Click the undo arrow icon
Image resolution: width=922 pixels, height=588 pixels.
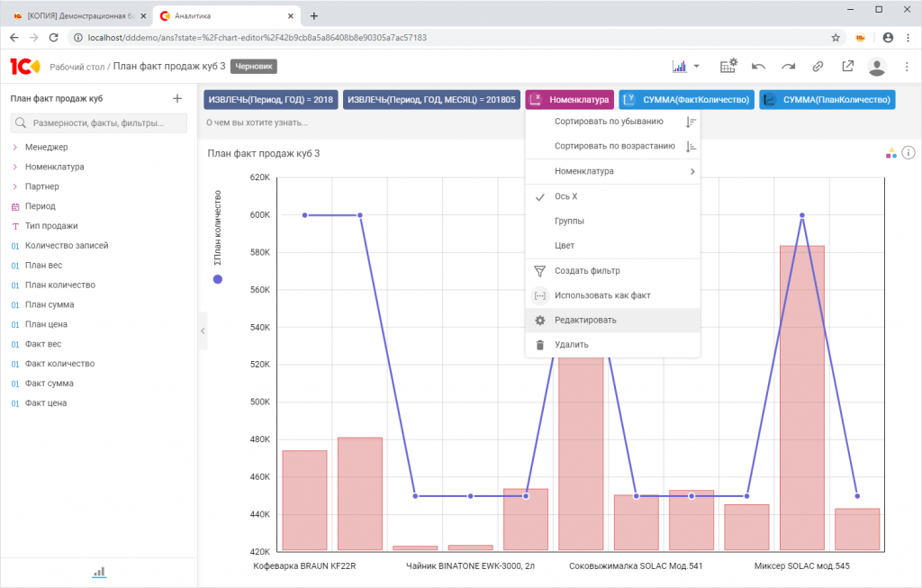pos(759,66)
